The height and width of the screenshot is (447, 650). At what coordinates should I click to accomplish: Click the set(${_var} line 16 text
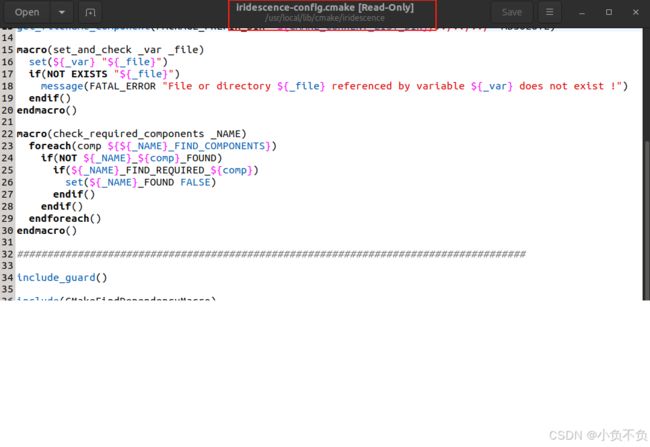[x=98, y=62]
